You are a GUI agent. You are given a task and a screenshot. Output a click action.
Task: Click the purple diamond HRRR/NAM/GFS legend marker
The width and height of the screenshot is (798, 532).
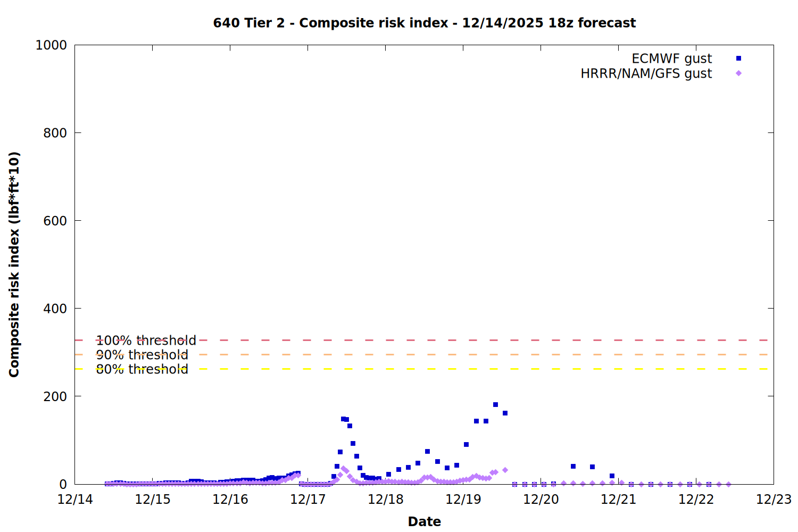coord(738,73)
